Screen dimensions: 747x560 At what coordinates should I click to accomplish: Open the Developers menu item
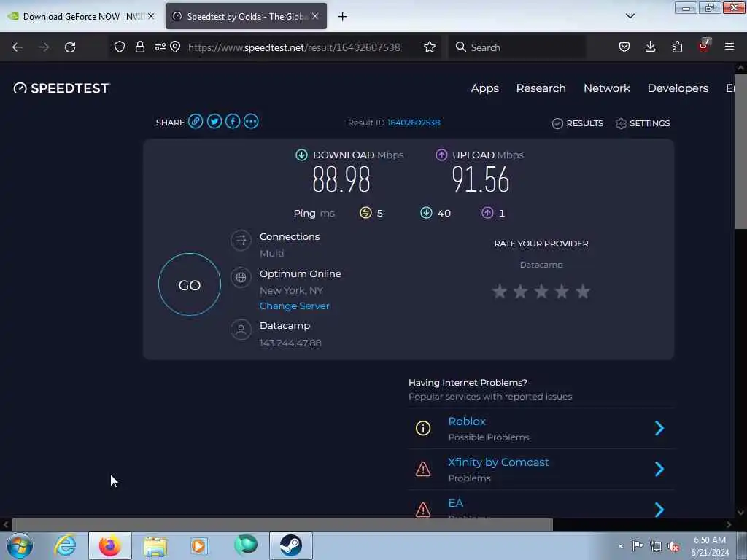coord(678,88)
